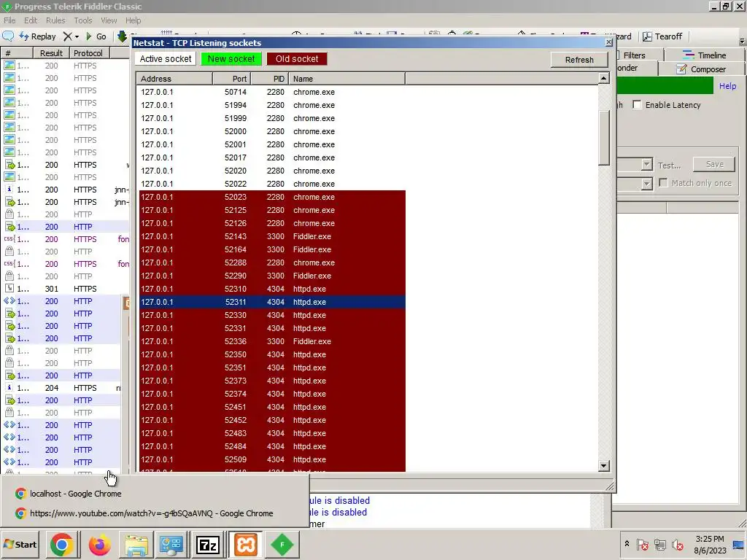Sort by the PID column header
This screenshot has width=747, height=560.
tap(270, 79)
